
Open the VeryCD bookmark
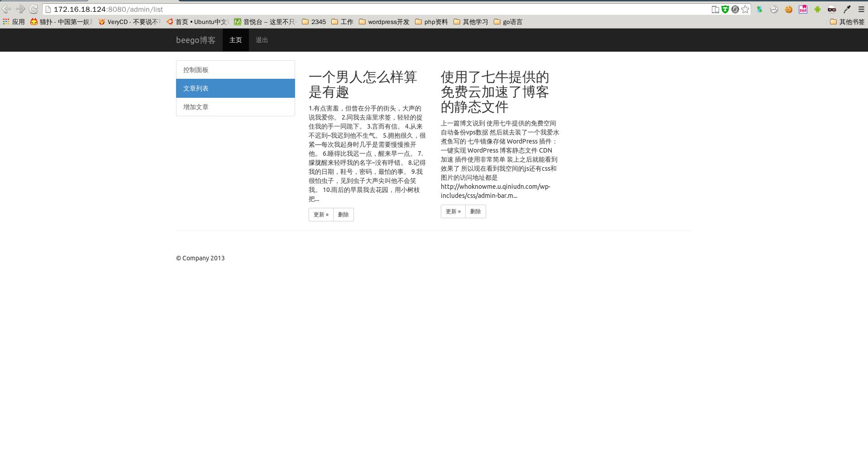tap(129, 22)
